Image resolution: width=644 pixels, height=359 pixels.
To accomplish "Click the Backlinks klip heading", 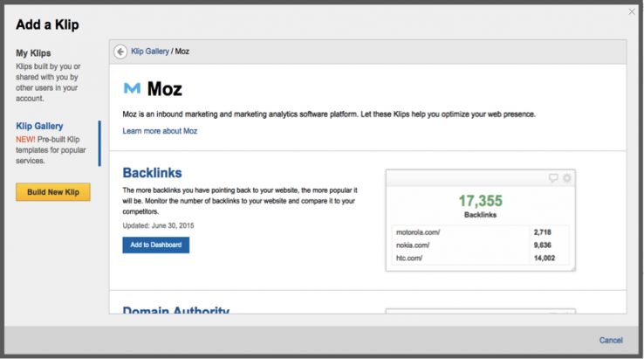I will [152, 173].
